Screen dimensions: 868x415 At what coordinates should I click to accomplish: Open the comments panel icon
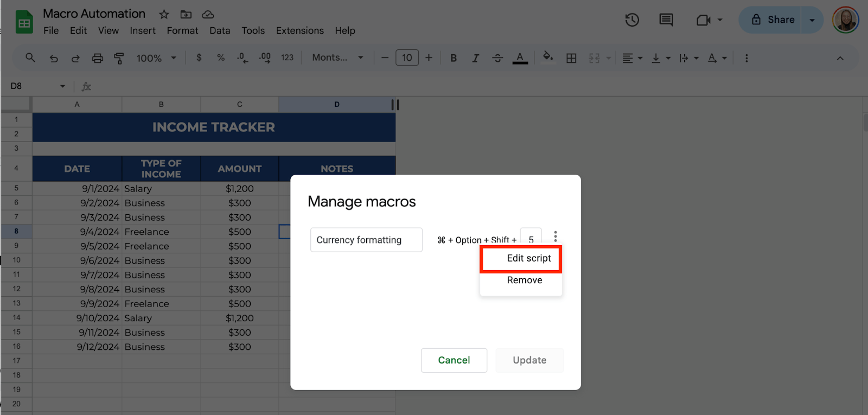tap(666, 20)
